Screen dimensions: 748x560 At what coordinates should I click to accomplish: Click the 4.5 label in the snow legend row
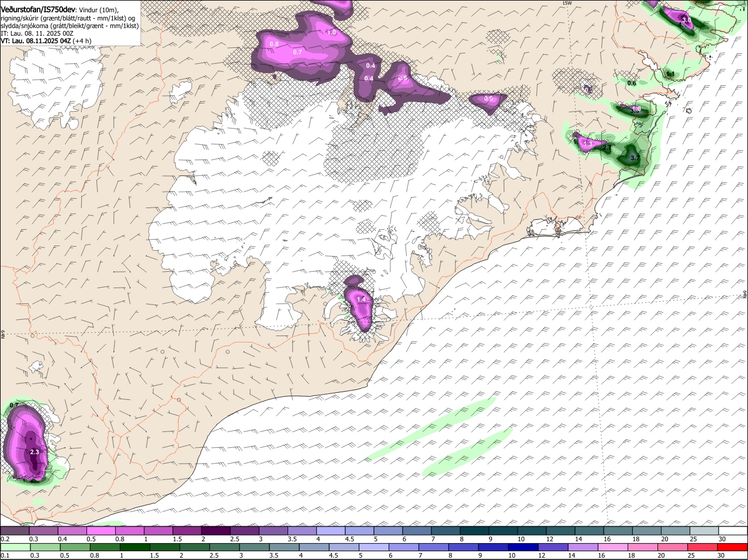349,539
